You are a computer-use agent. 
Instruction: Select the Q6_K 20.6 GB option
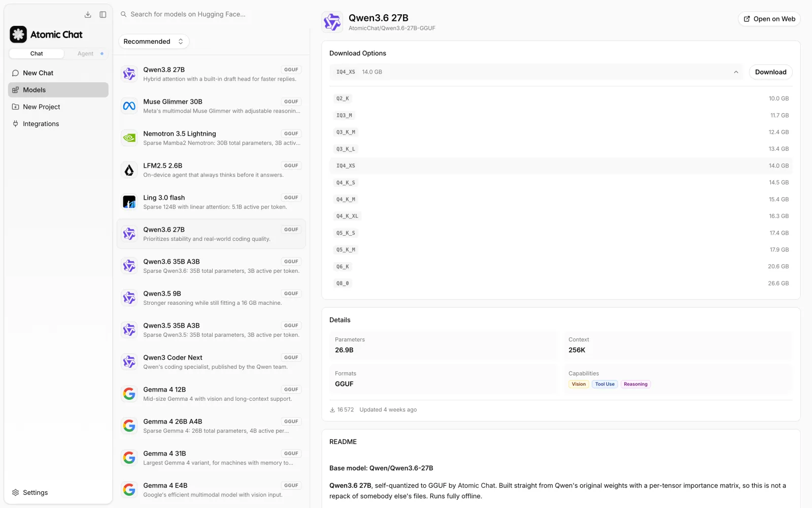click(561, 266)
